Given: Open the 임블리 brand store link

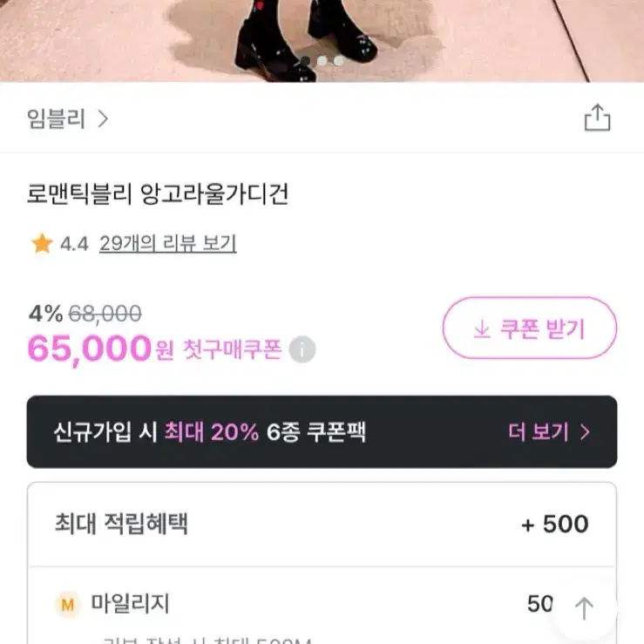Looking at the screenshot, I should pyautogui.click(x=56, y=119).
